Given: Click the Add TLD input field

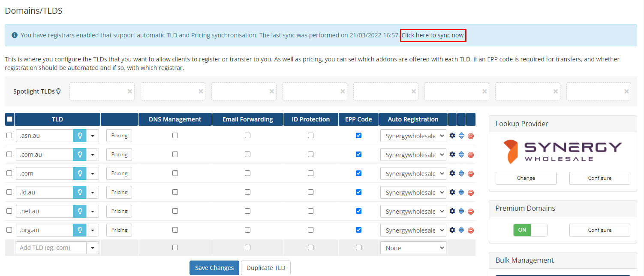Looking at the screenshot, I should click(x=51, y=247).
